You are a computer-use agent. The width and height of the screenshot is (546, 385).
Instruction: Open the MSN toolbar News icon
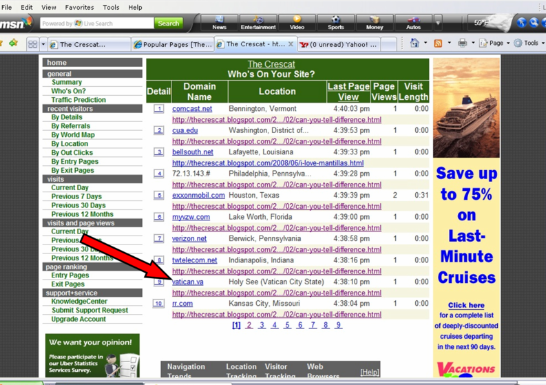click(219, 20)
